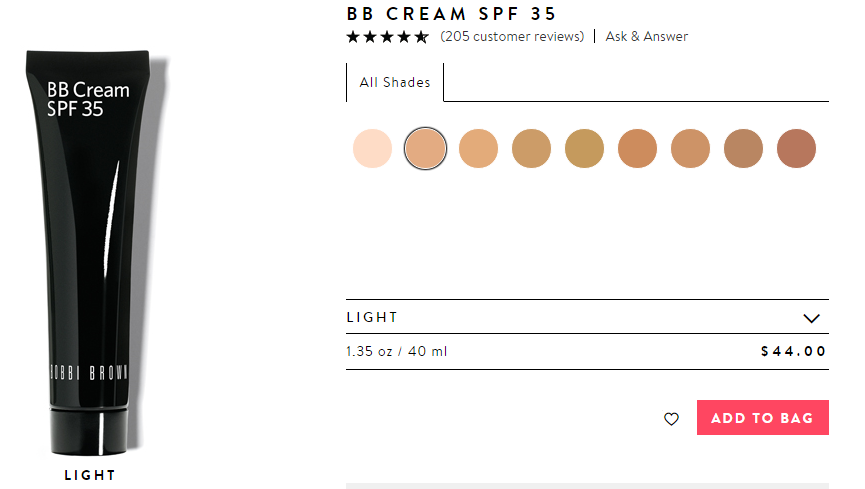Select the fifth, olive-toned shade swatch
Image resolution: width=865 pixels, height=489 pixels.
[x=584, y=149]
